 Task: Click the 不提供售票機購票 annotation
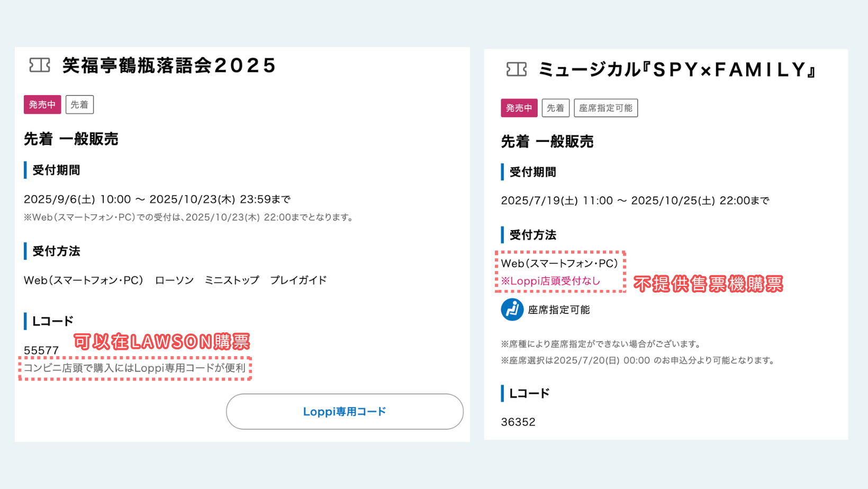point(708,284)
